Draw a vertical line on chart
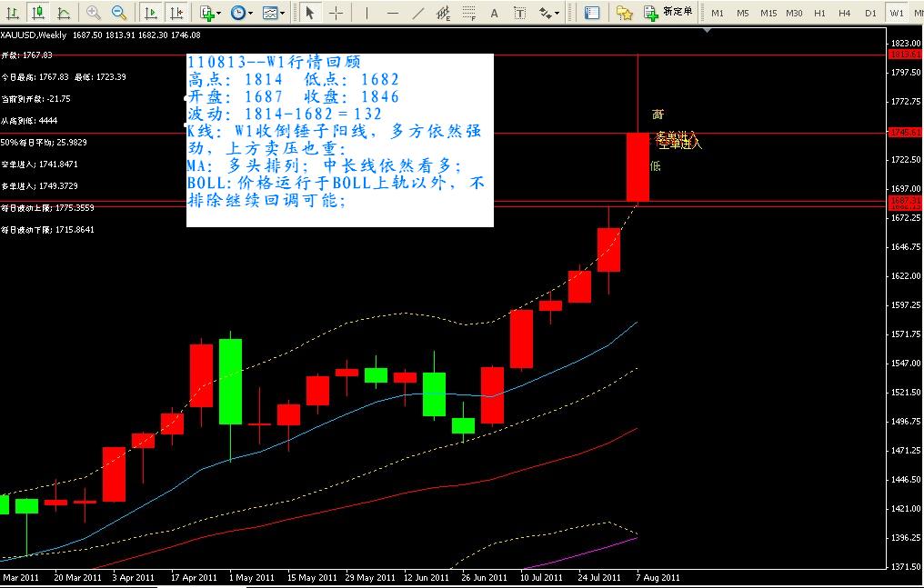 pyautogui.click(x=367, y=13)
